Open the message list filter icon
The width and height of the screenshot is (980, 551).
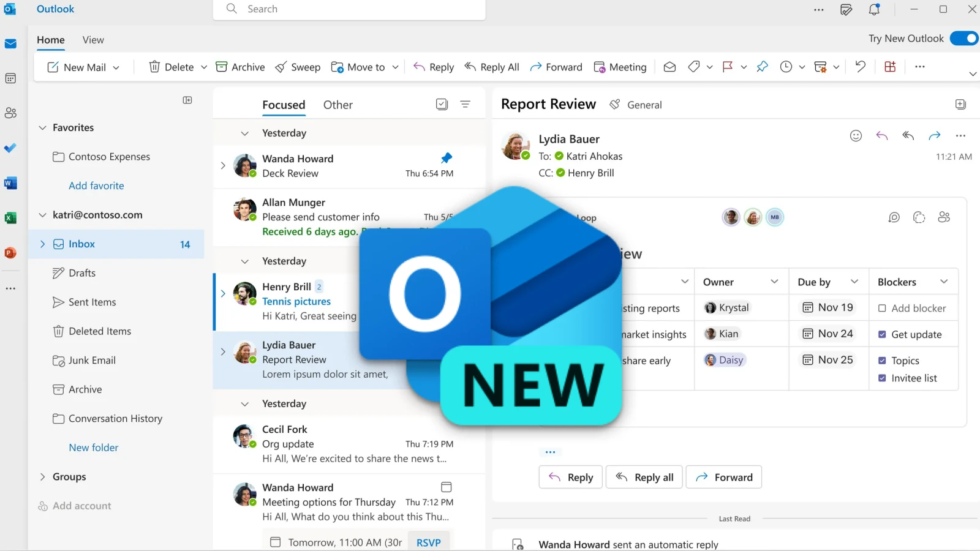(466, 104)
